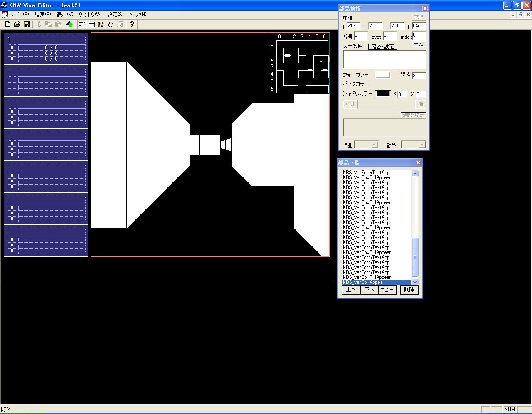Open the 編集(E) menu

pos(42,15)
